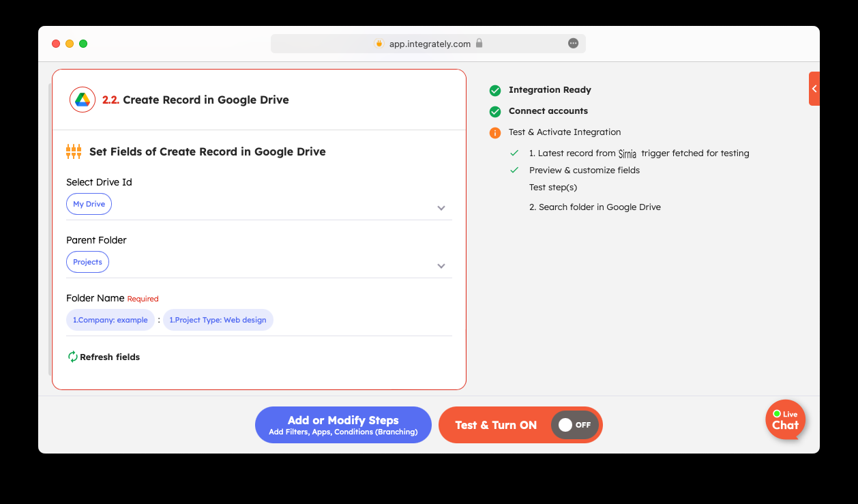Open the Live Chat bubble

[x=786, y=419]
